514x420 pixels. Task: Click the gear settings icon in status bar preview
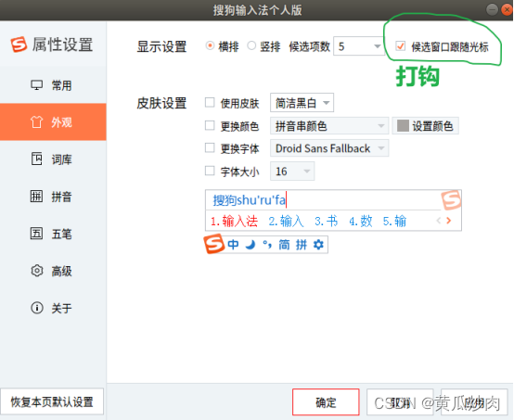[x=318, y=245]
